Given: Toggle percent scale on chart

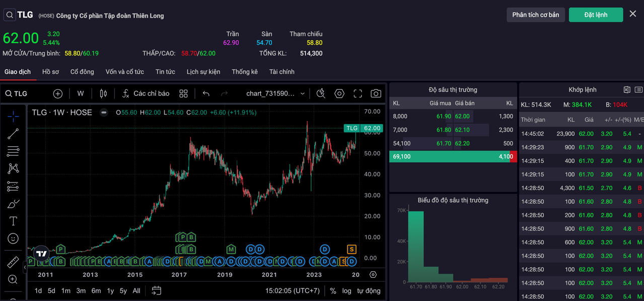Looking at the screenshot, I should pos(333,290).
